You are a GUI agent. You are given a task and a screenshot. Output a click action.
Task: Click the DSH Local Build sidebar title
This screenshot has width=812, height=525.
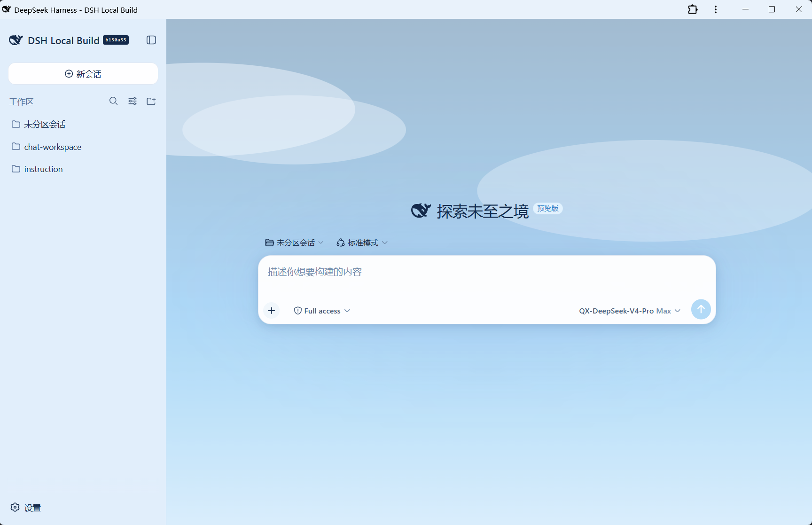click(63, 40)
